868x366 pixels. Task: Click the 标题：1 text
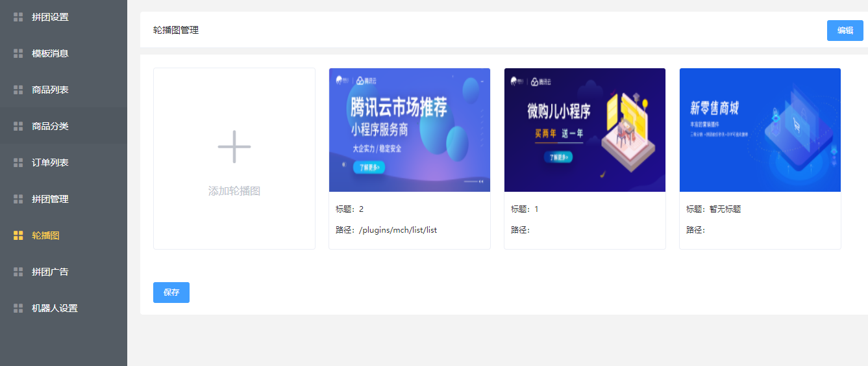click(525, 209)
